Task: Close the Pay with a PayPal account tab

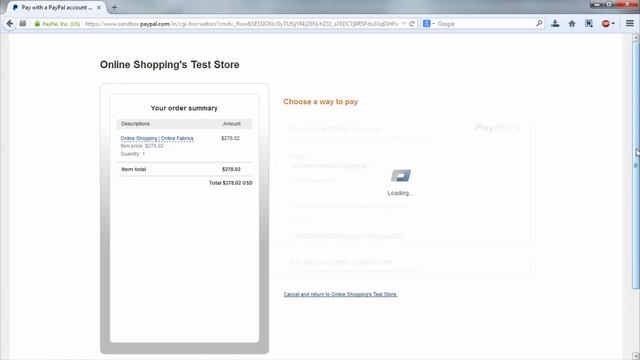Action: pyautogui.click(x=99, y=7)
